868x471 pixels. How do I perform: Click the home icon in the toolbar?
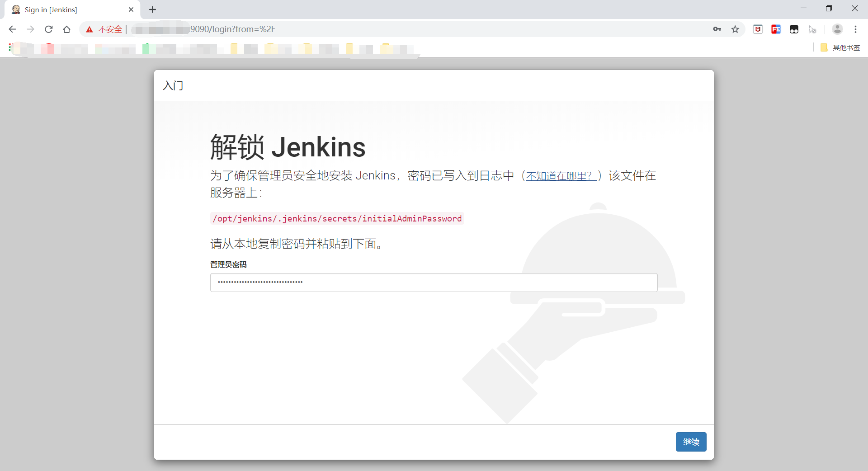click(66, 29)
